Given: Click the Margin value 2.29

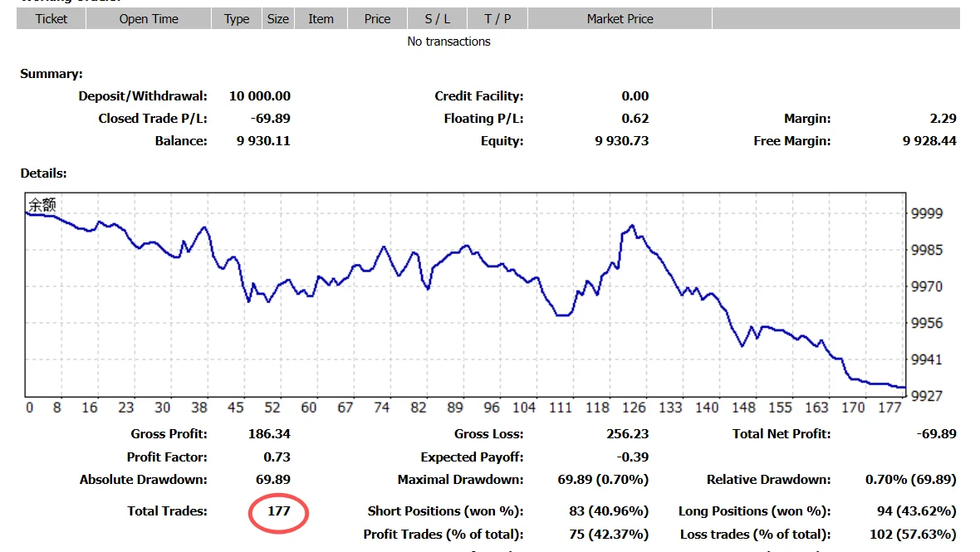Looking at the screenshot, I should click(943, 119).
